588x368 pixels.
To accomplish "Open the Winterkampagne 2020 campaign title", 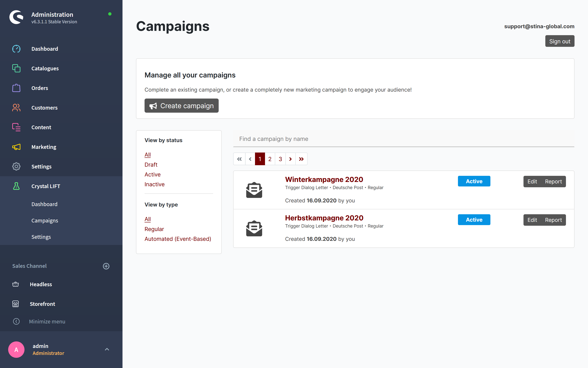I will [x=324, y=179].
